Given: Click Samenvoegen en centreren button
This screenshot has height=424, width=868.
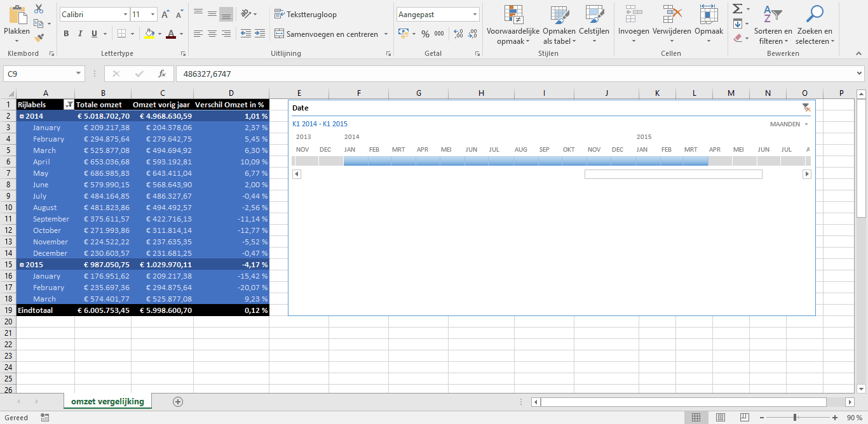Looking at the screenshot, I should click(x=327, y=34).
